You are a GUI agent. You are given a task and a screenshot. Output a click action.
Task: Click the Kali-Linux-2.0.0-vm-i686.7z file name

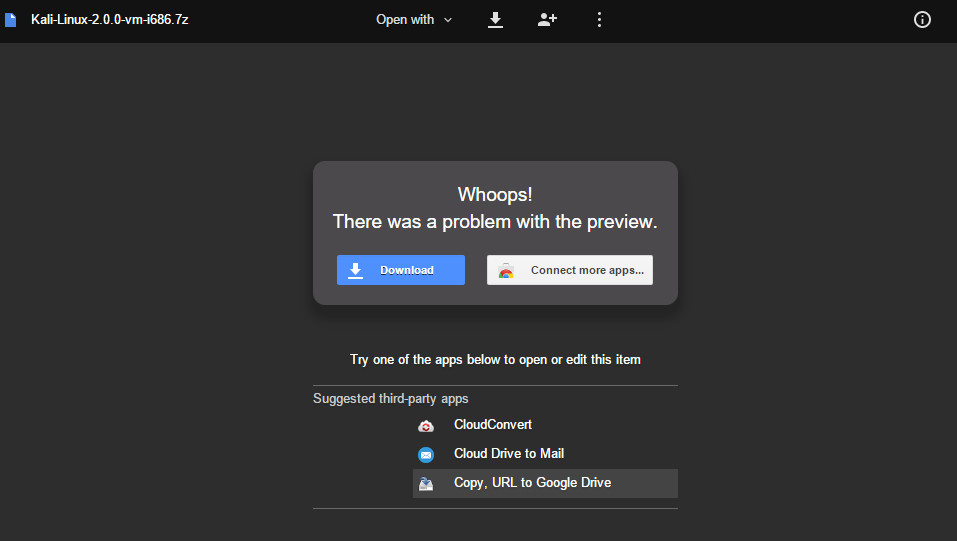109,20
